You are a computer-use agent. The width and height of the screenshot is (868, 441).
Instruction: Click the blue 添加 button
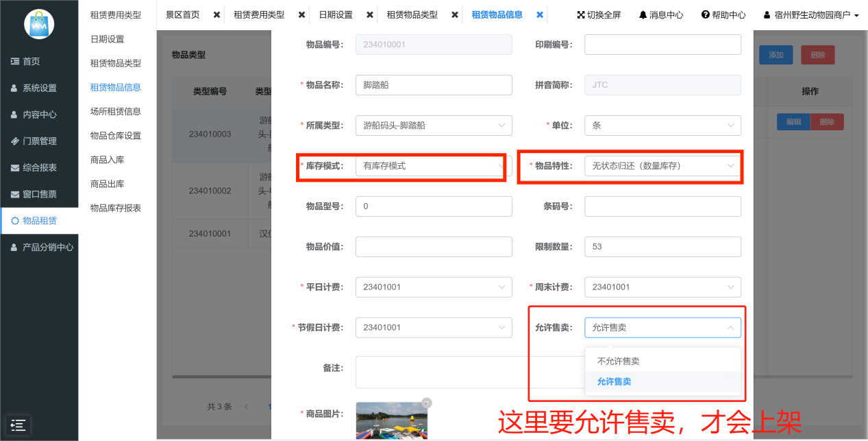[x=776, y=55]
